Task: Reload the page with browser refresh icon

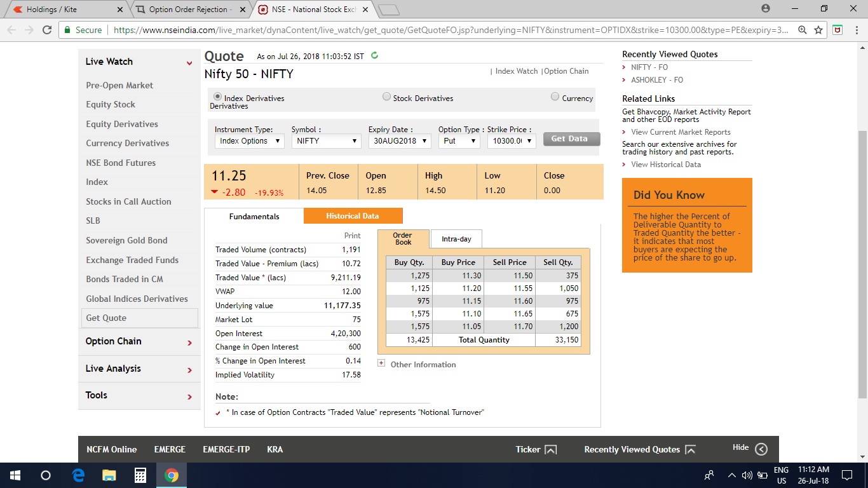Action: [46, 30]
